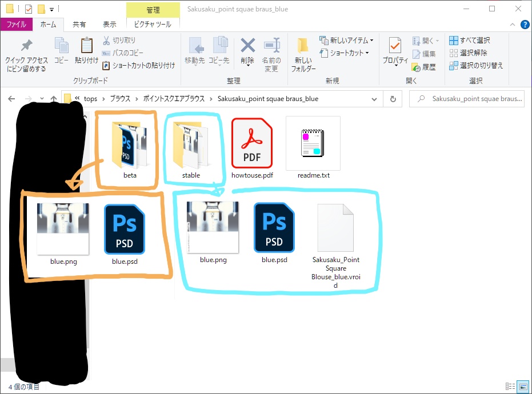Open Customize Quick Access Toolbar dropdown
The image size is (532, 394).
(x=51, y=10)
